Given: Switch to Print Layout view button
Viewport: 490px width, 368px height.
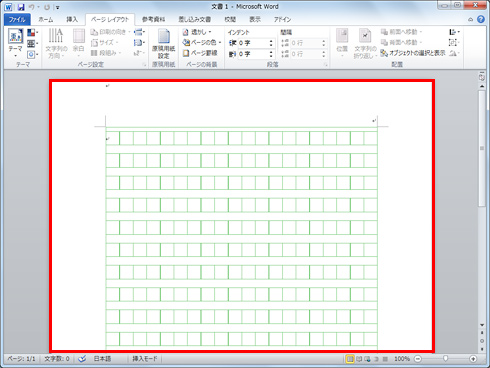Looking at the screenshot, I should tap(350, 359).
